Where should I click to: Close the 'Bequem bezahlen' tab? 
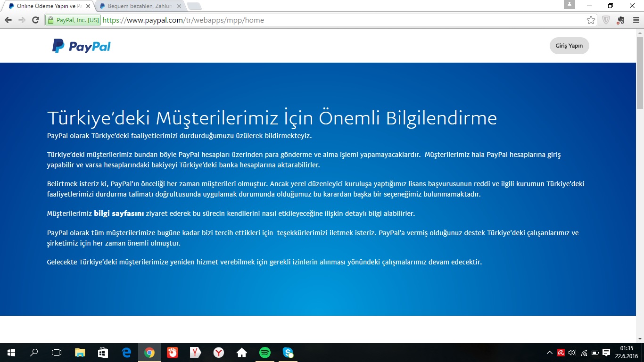179,7
